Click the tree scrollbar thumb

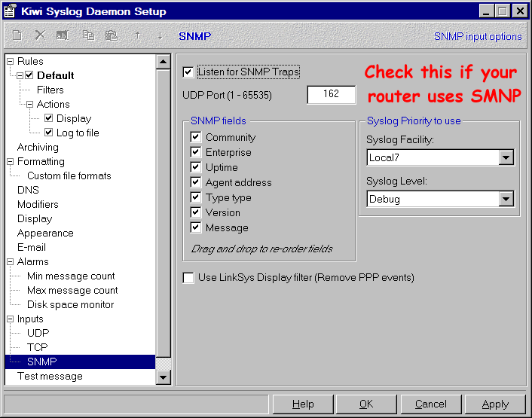[164, 213]
